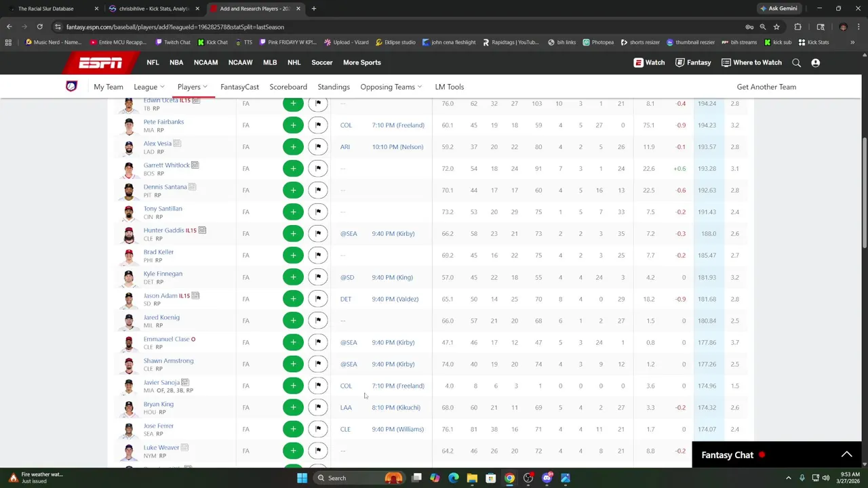Open the user profile icon

click(x=816, y=62)
